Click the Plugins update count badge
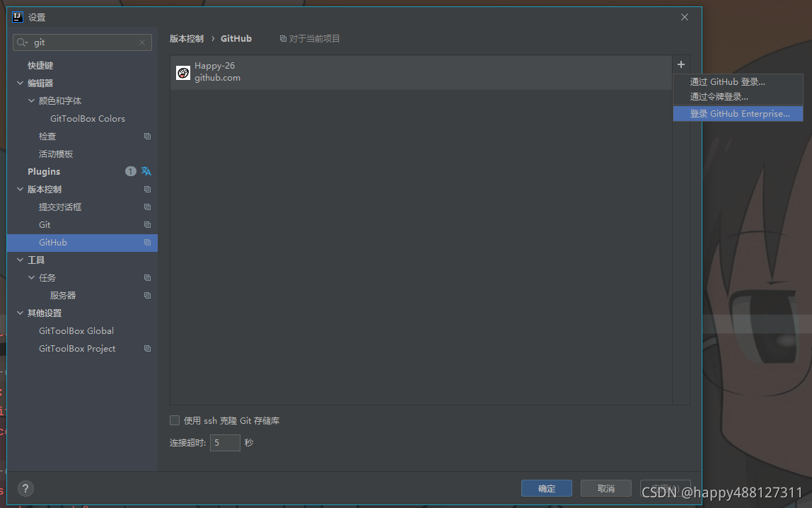Image resolution: width=812 pixels, height=508 pixels. point(130,171)
